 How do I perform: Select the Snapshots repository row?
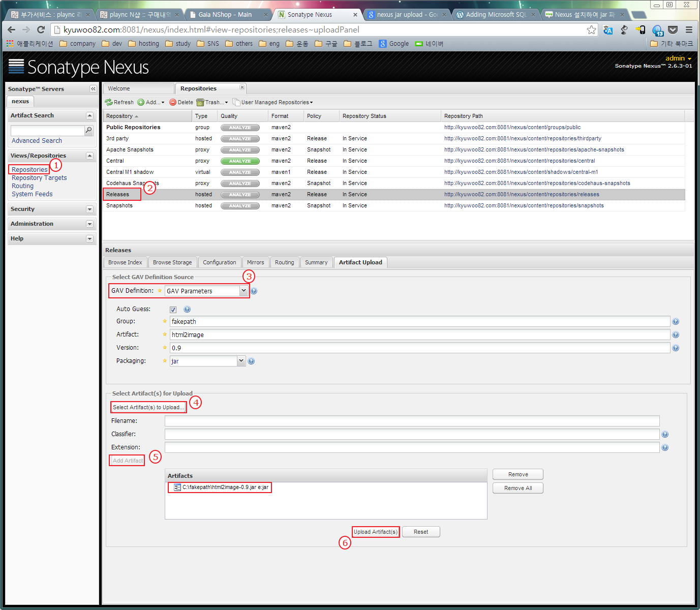coord(394,206)
